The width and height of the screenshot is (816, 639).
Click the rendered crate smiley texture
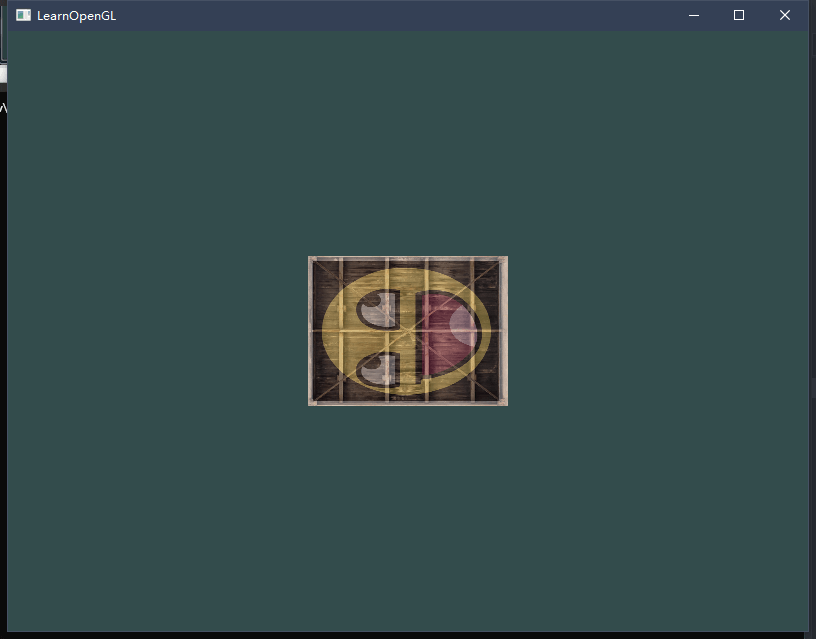pos(408,331)
